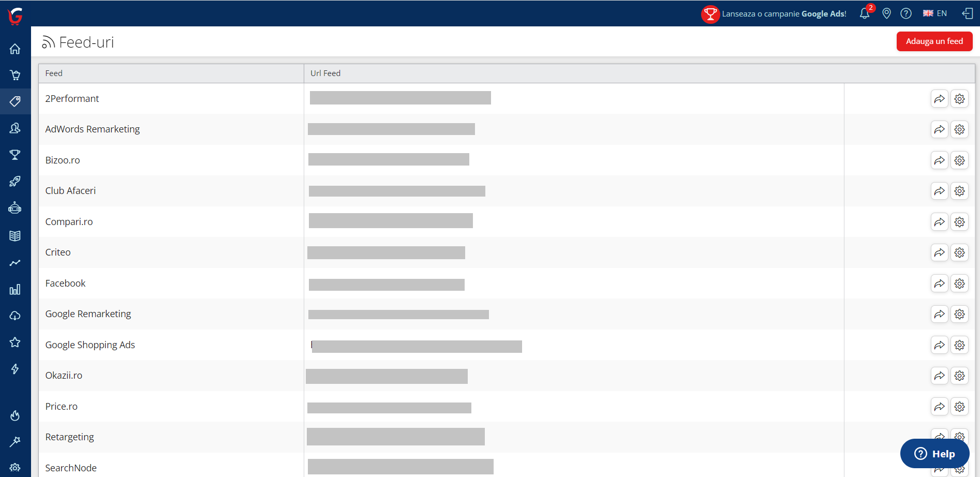The width and height of the screenshot is (980, 477).
Task: Select the Criteo feed row name
Action: pos(58,252)
